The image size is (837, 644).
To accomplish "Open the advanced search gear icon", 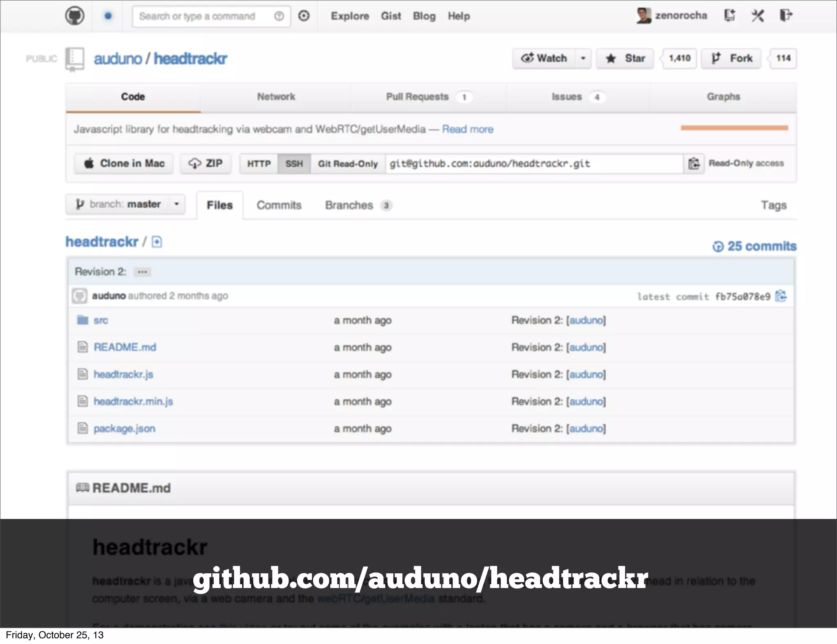I will (304, 16).
